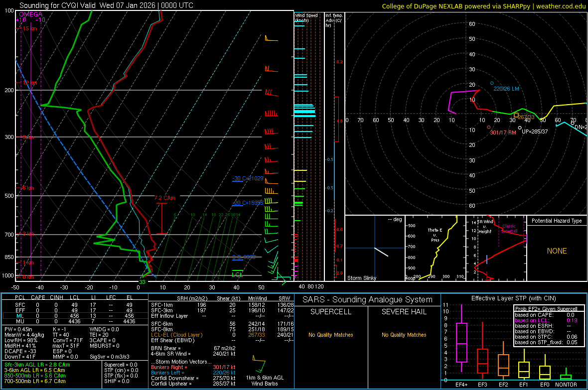Image resolution: width=588 pixels, height=390 pixels.
Task: Click the 12 km height marker
Action: [29, 83]
